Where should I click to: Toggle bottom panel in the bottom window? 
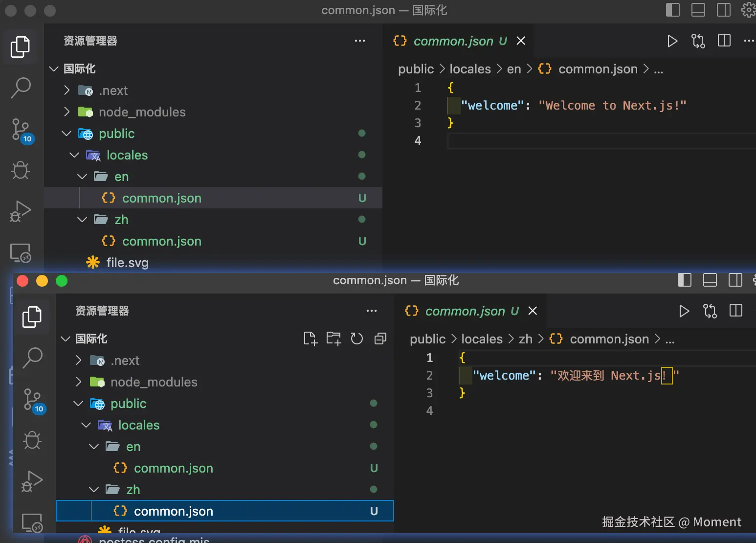point(710,280)
